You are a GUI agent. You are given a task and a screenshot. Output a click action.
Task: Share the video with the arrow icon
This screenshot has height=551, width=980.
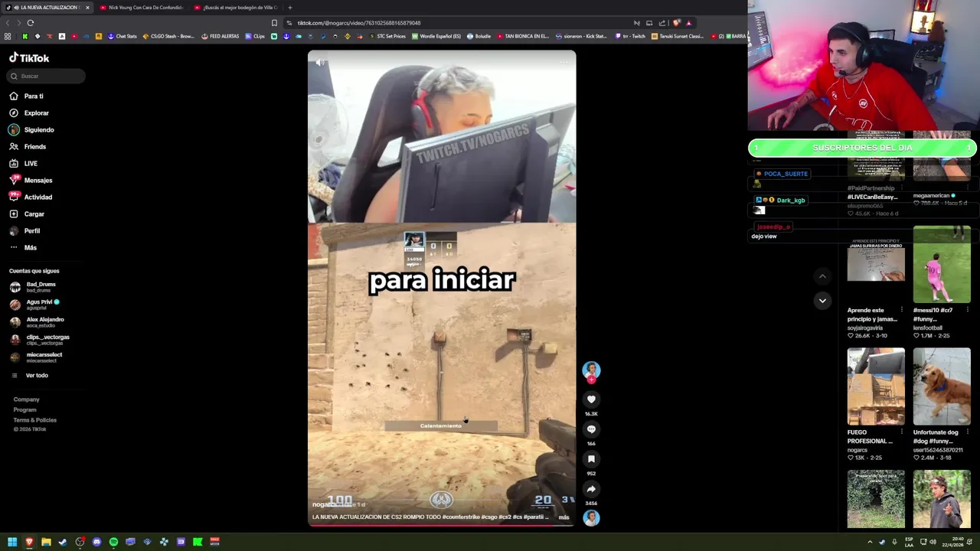coord(591,489)
